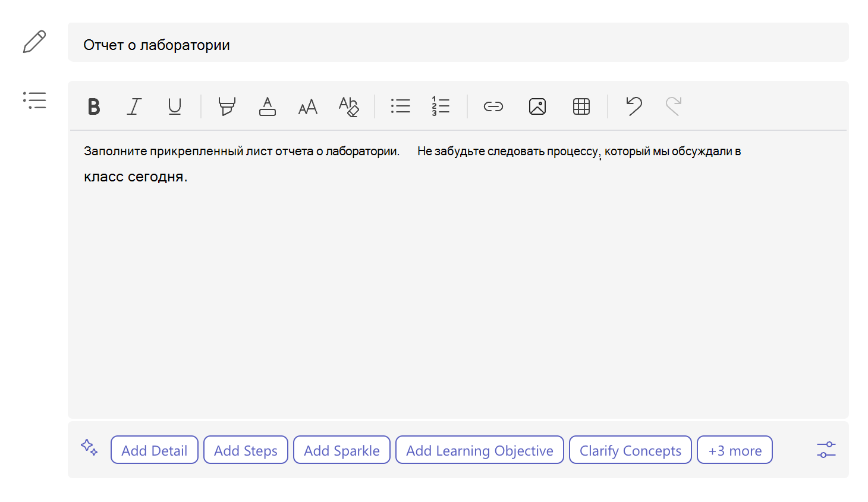Toggle italic formatting
The width and height of the screenshot is (868, 502).
pos(134,106)
